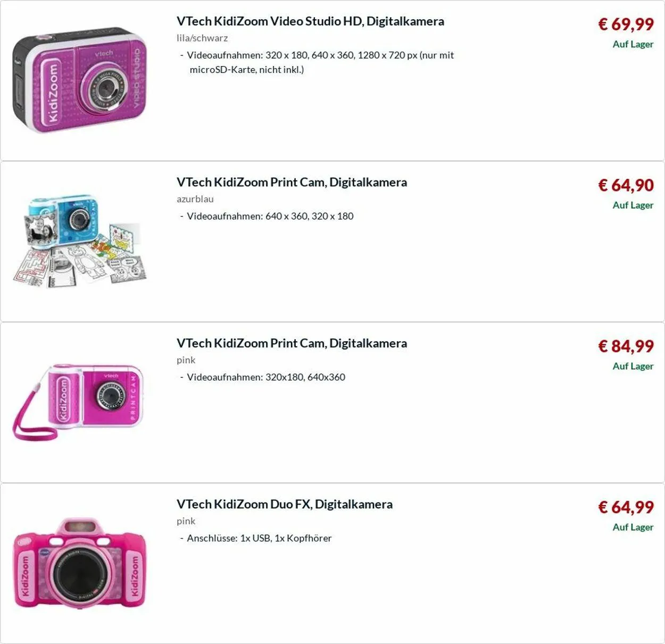
Task: Check Auf Lager status under € 64,99
Action: click(633, 527)
